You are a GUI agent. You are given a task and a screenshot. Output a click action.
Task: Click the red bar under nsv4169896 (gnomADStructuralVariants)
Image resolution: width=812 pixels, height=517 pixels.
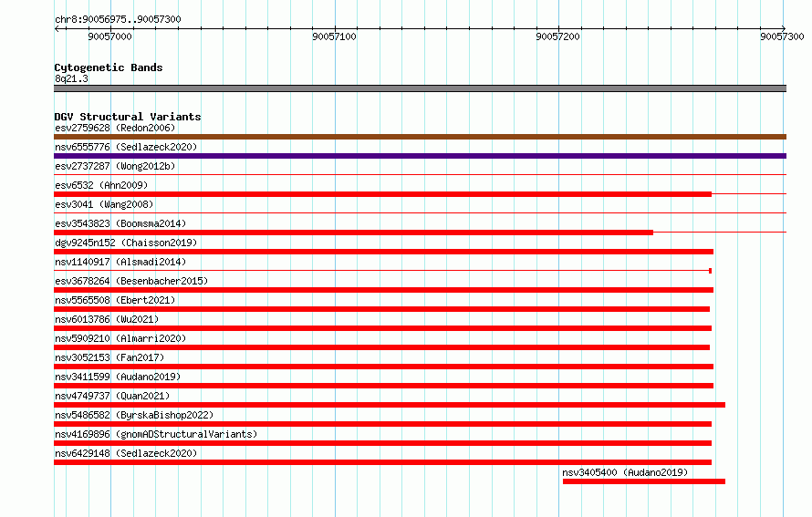click(382, 443)
